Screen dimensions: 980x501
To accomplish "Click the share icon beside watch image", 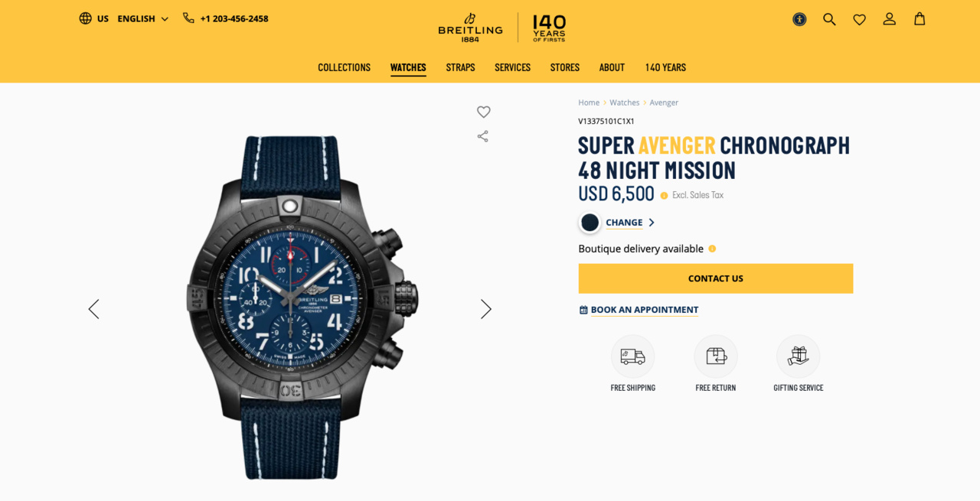I will 482,136.
